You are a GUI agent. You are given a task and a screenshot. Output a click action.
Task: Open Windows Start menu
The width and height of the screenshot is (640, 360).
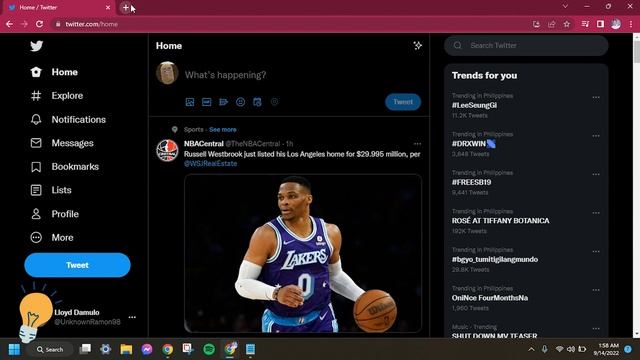pos(14,349)
